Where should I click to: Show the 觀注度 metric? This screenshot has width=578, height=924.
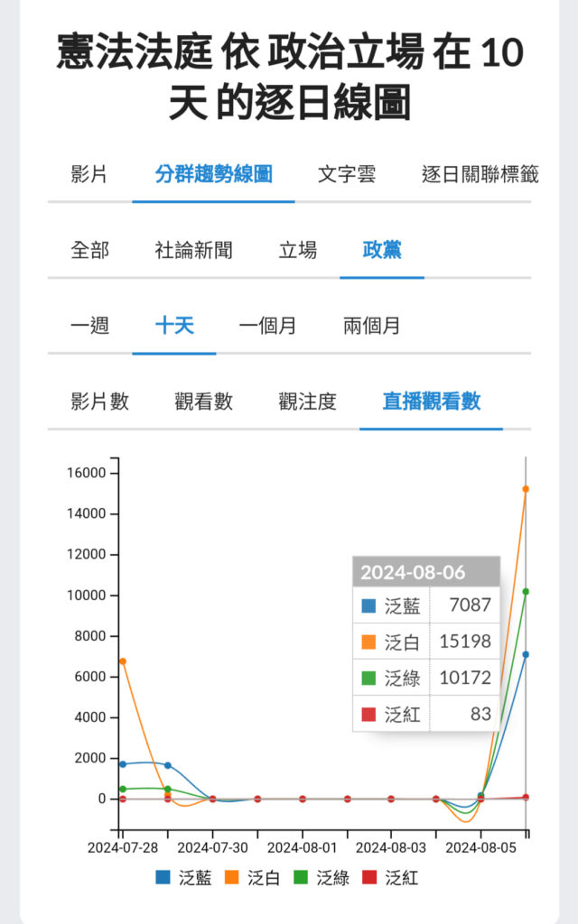[x=307, y=402]
